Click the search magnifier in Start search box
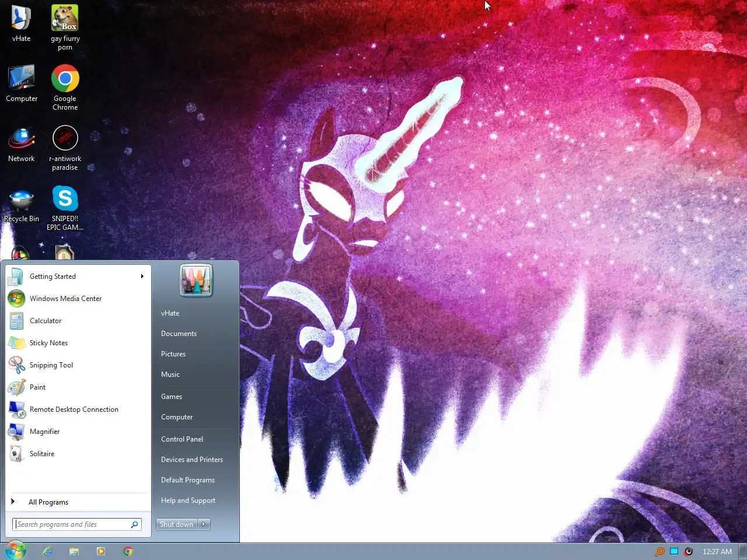This screenshot has height=560, width=747. [x=134, y=524]
